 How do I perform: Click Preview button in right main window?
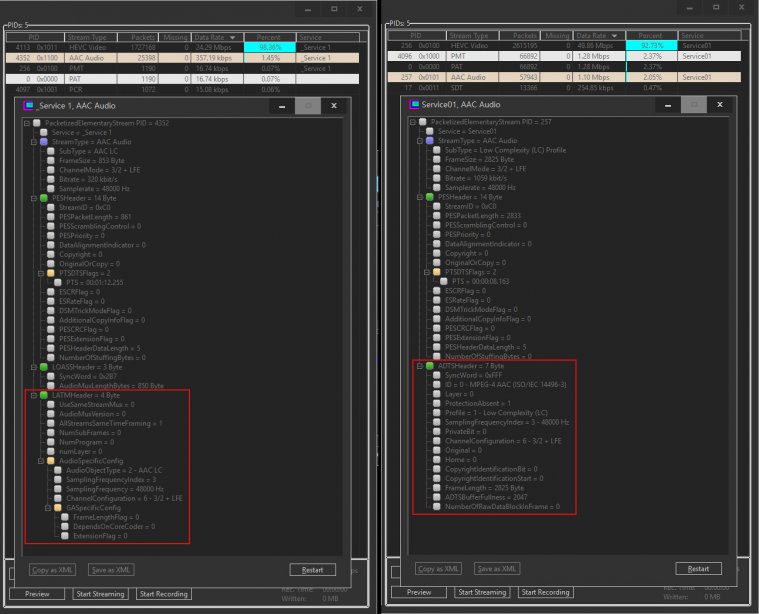[419, 592]
